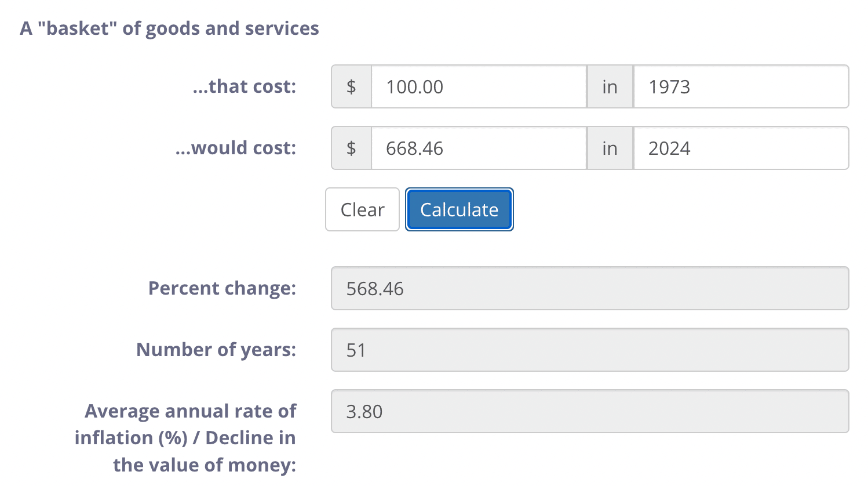Select the average annual inflation rate box
Screen dimensions: 868x486
pos(589,412)
